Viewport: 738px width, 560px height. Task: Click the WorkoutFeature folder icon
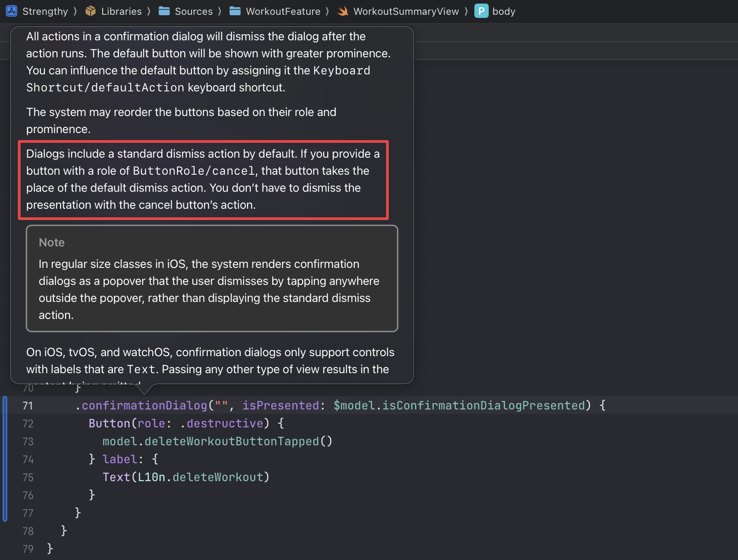235,11
